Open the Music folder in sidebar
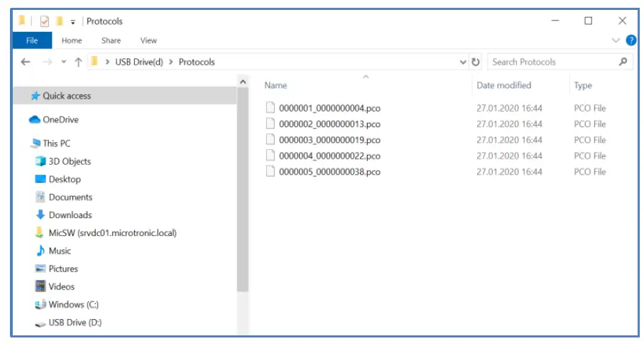 60,251
